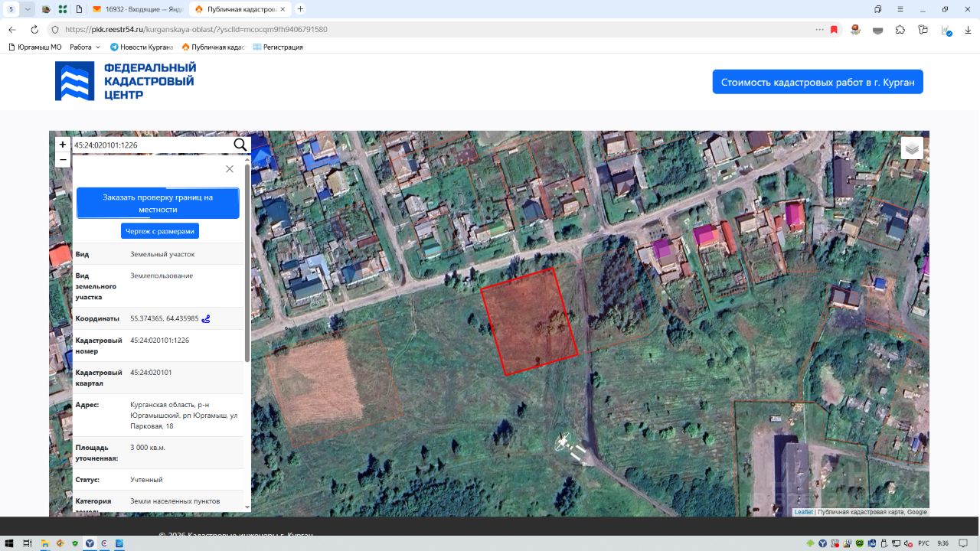
Task: Focus the cadastral number search field
Action: (x=152, y=145)
